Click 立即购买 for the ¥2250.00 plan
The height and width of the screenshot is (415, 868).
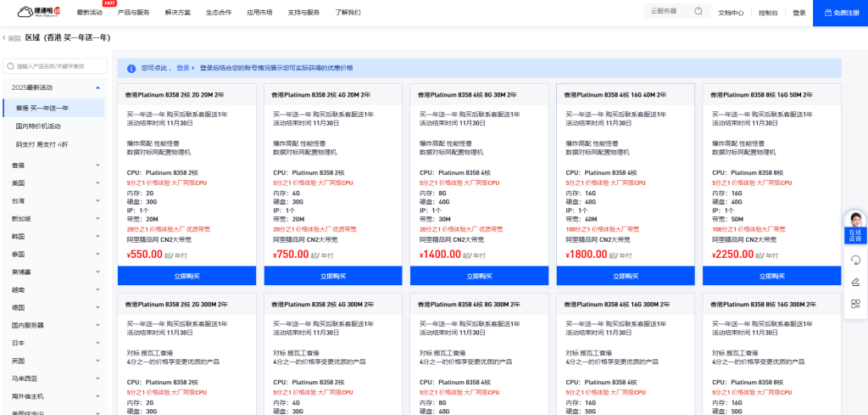tap(771, 276)
